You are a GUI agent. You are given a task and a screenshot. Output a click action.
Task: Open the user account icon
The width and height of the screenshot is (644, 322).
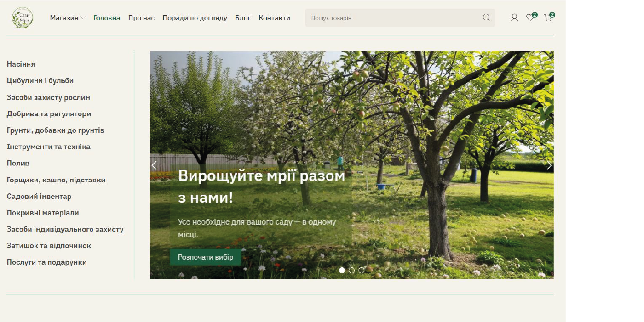point(514,18)
